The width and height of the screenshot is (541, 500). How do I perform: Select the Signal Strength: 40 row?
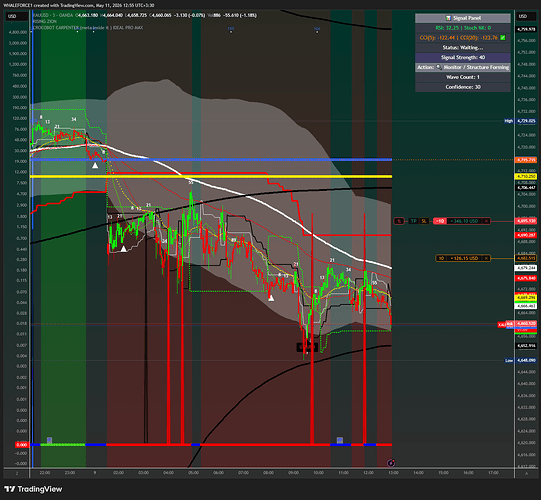coord(463,57)
